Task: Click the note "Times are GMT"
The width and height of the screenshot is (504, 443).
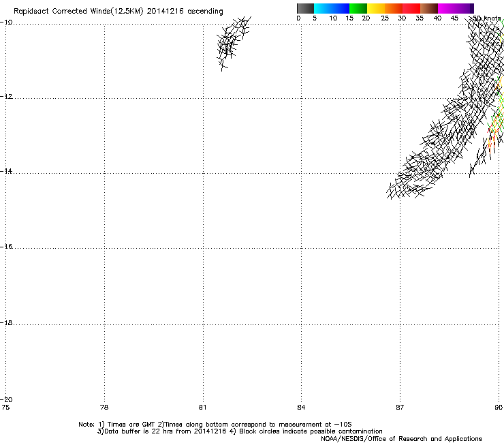Action: [x=127, y=425]
